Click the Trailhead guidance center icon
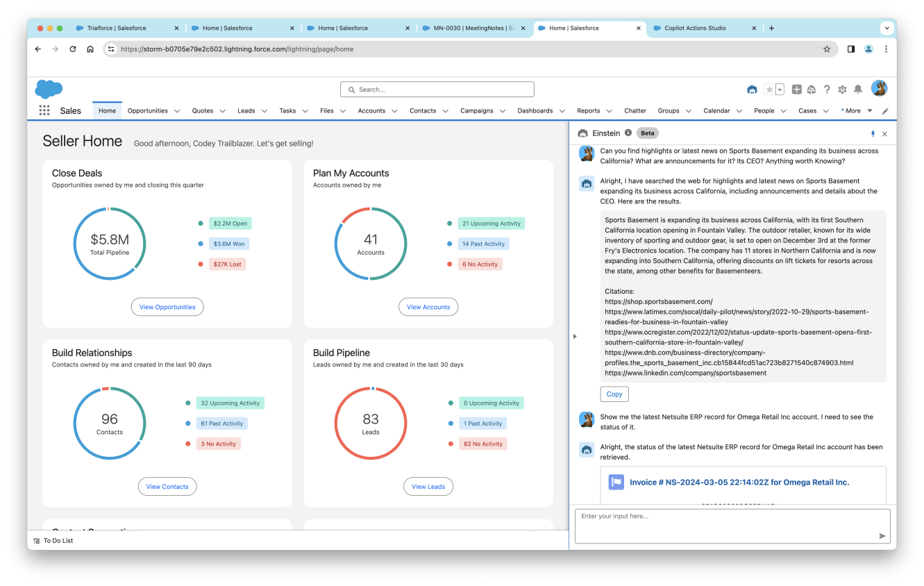This screenshot has width=924, height=586. click(x=812, y=90)
